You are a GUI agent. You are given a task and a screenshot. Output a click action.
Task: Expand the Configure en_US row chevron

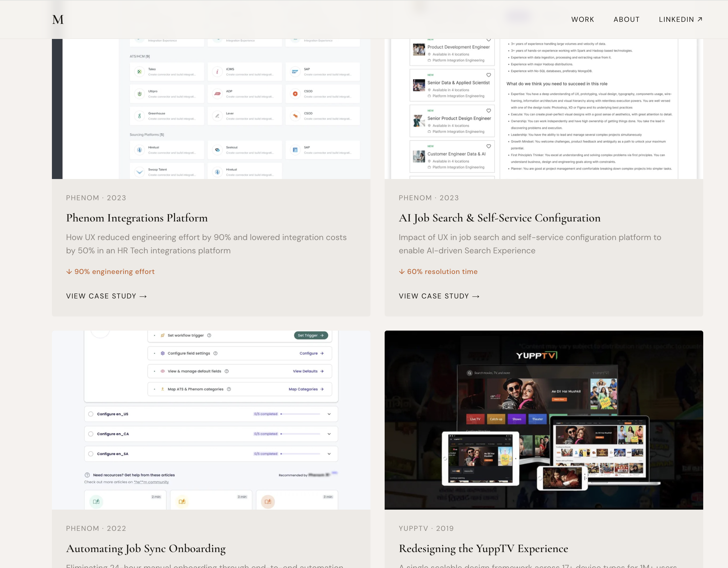pos(329,414)
